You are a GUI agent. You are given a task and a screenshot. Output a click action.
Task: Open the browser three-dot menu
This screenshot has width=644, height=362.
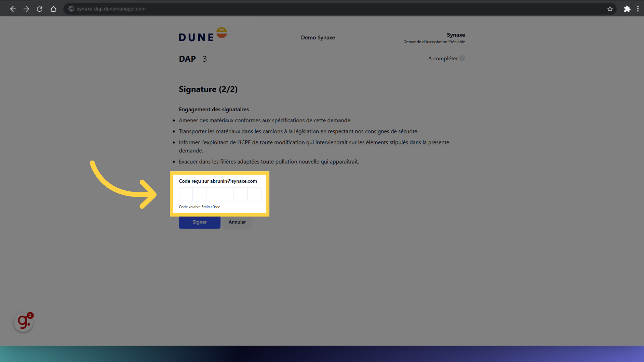(x=638, y=9)
